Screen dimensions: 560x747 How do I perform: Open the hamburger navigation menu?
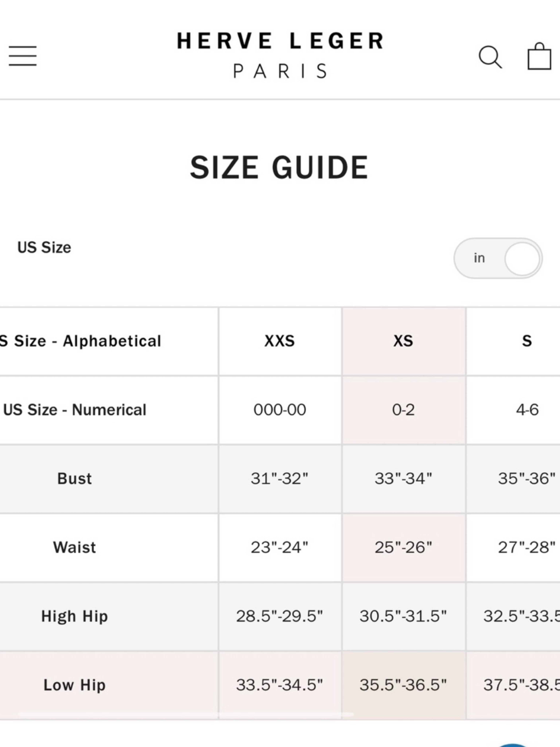tap(23, 56)
